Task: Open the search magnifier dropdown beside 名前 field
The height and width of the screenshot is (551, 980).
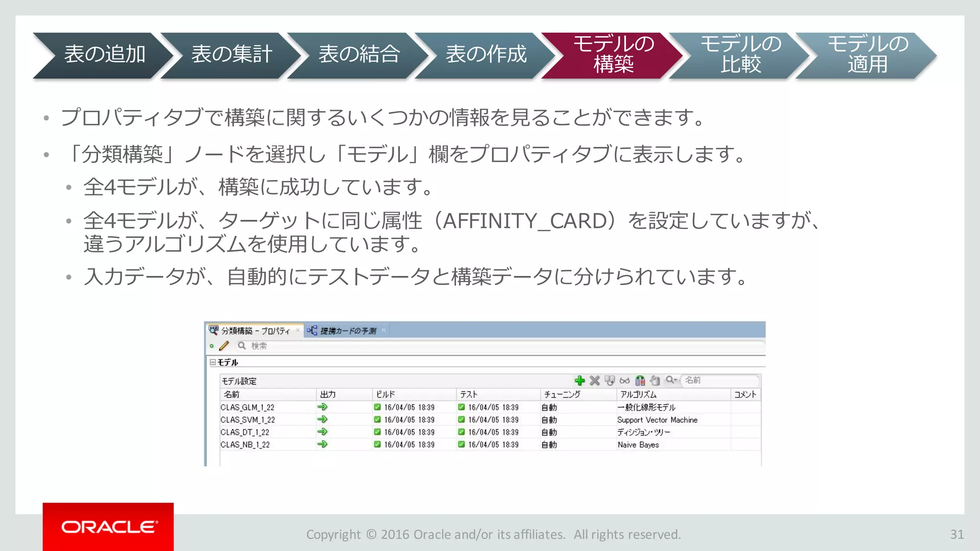Action: coord(671,380)
